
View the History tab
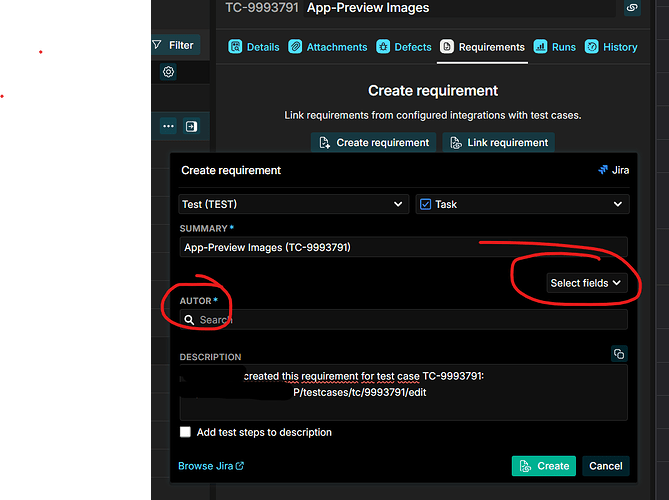tap(611, 47)
